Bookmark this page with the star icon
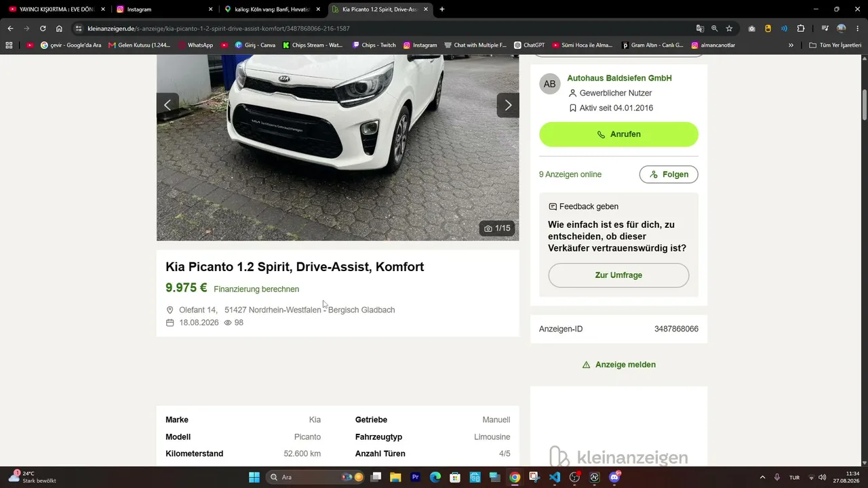Image resolution: width=868 pixels, height=488 pixels. (729, 28)
